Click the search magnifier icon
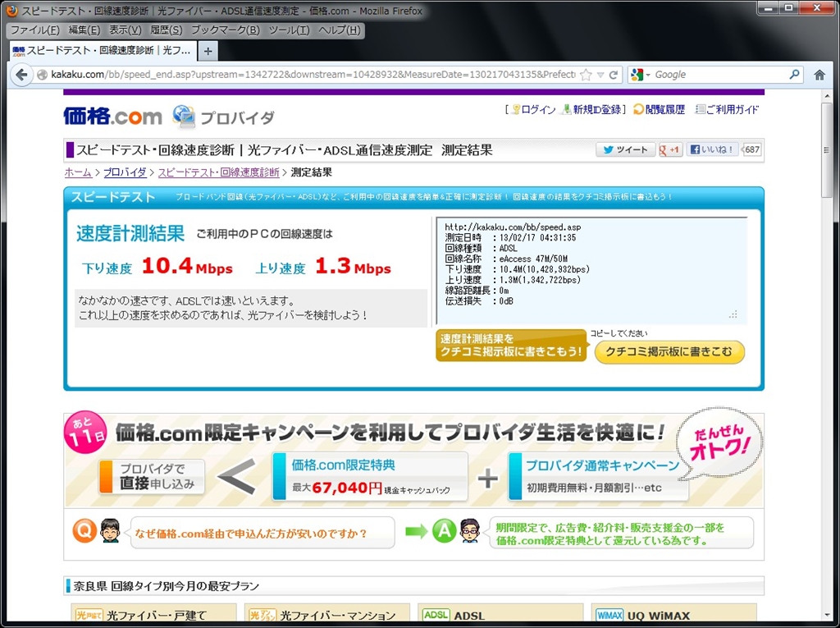Image resolution: width=840 pixels, height=628 pixels. click(x=794, y=74)
